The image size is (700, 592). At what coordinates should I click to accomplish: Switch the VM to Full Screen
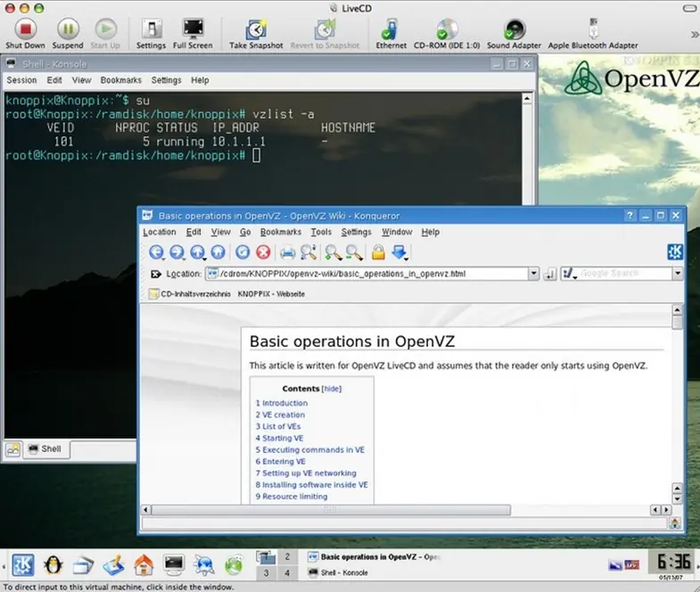(193, 34)
